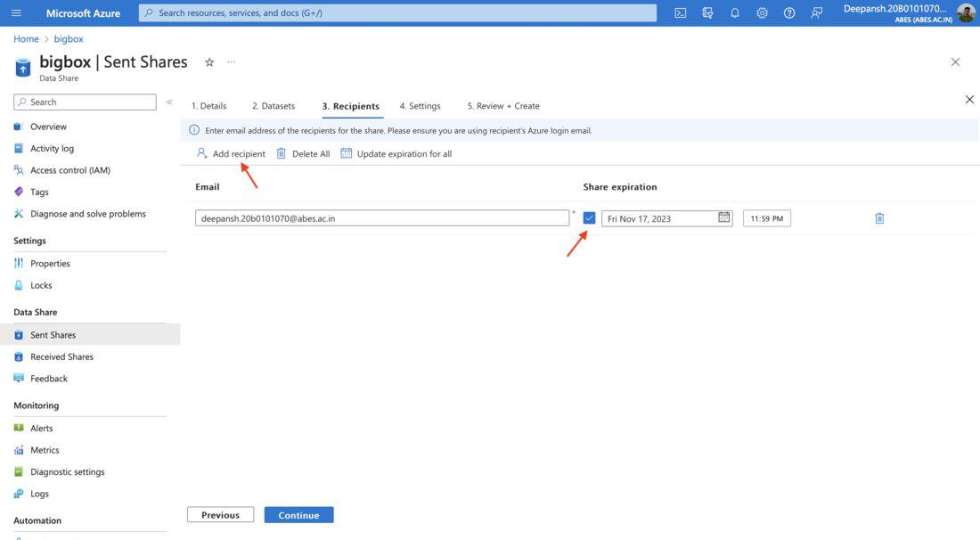The height and width of the screenshot is (540, 980).
Task: Open the bigbox breadcrumb link
Action: (68, 38)
